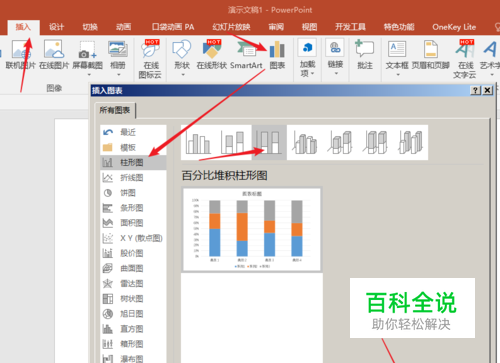
Task: Open the 幻灯片放映 slide show tab
Action: tap(231, 27)
